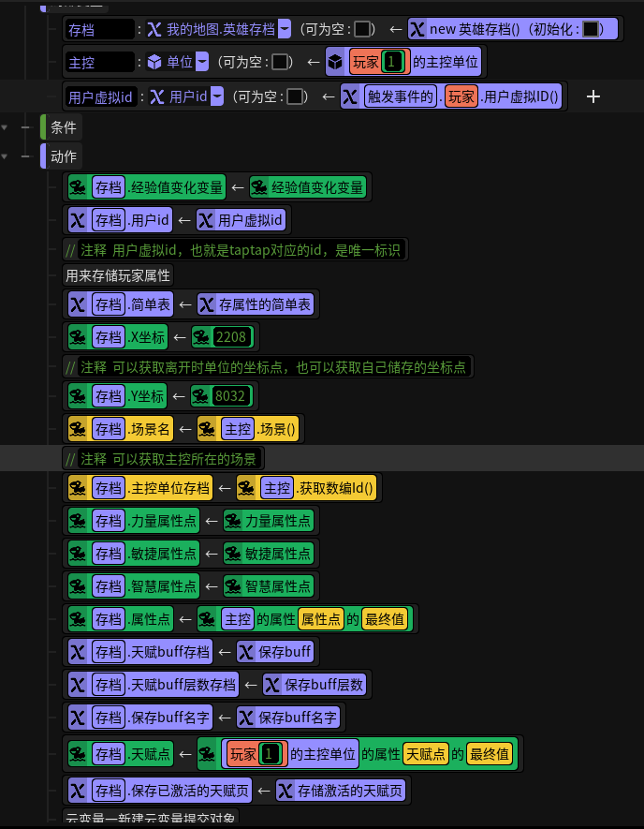Click the green icon in 存档.天赋点 block

78,754
